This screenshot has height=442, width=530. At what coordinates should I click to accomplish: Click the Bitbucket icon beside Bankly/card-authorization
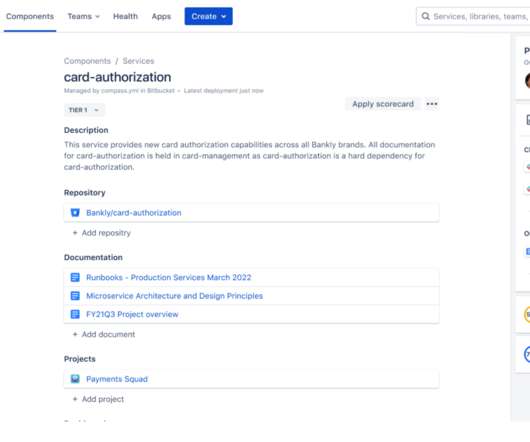pos(75,213)
